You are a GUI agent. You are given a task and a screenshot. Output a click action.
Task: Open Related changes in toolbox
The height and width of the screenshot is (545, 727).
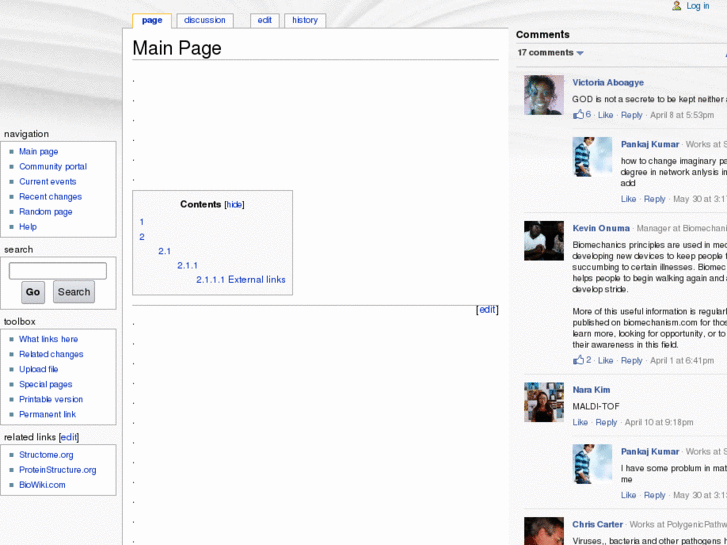click(x=51, y=354)
